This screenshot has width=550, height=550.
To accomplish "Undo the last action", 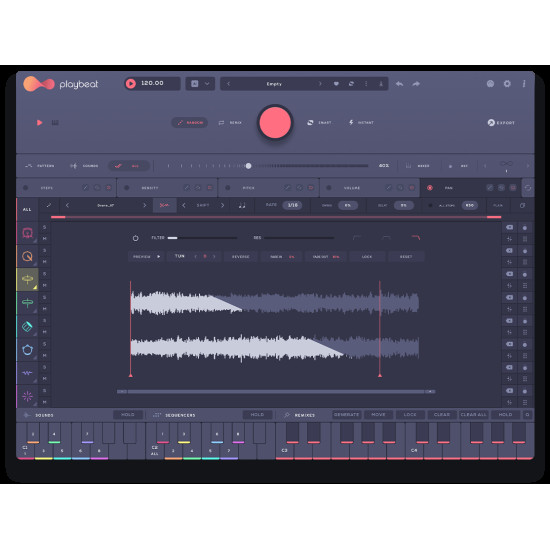I will point(400,84).
